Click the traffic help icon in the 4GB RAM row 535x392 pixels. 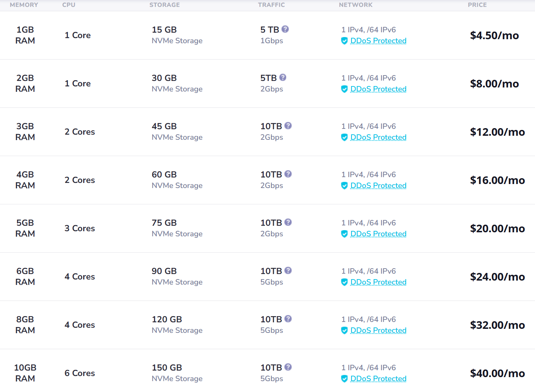click(288, 174)
